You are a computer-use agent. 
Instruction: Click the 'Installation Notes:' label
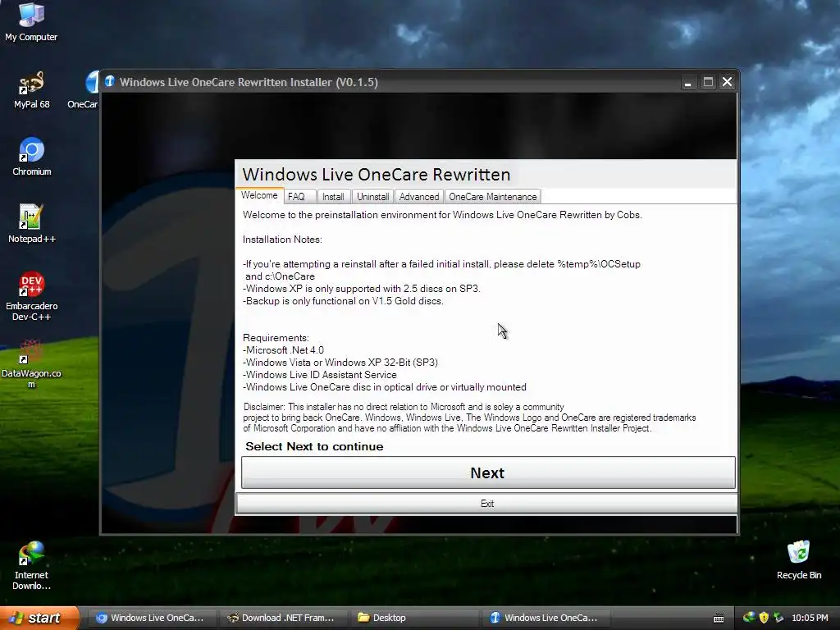pyautogui.click(x=282, y=240)
